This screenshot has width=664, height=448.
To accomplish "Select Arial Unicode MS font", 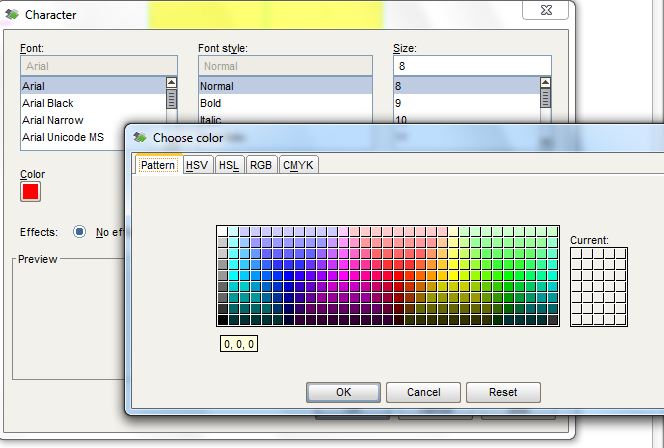I will point(73,137).
